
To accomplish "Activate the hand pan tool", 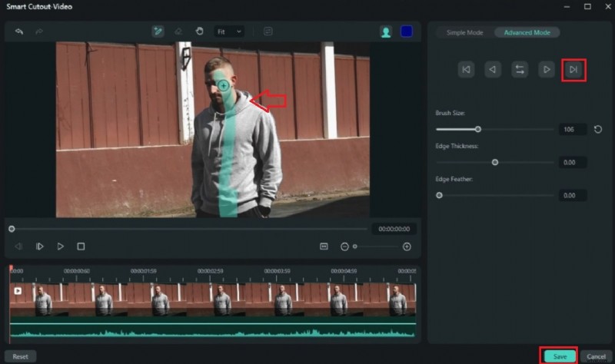I will click(200, 31).
